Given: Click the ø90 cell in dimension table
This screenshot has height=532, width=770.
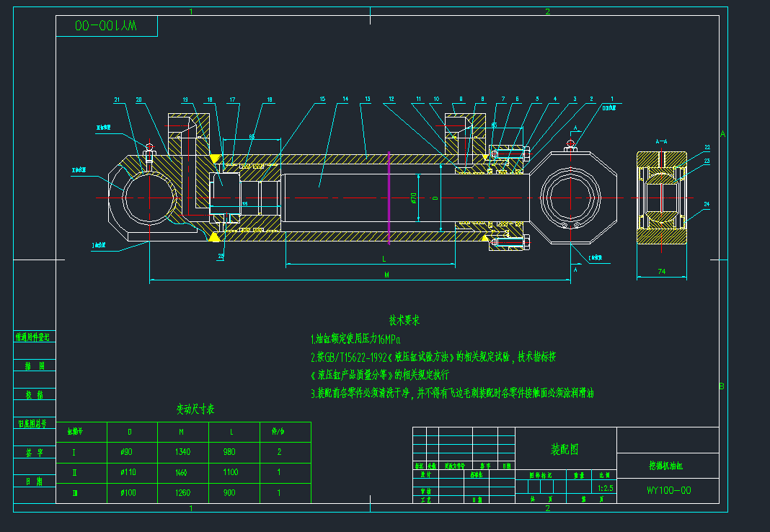Looking at the screenshot, I should [130, 453].
